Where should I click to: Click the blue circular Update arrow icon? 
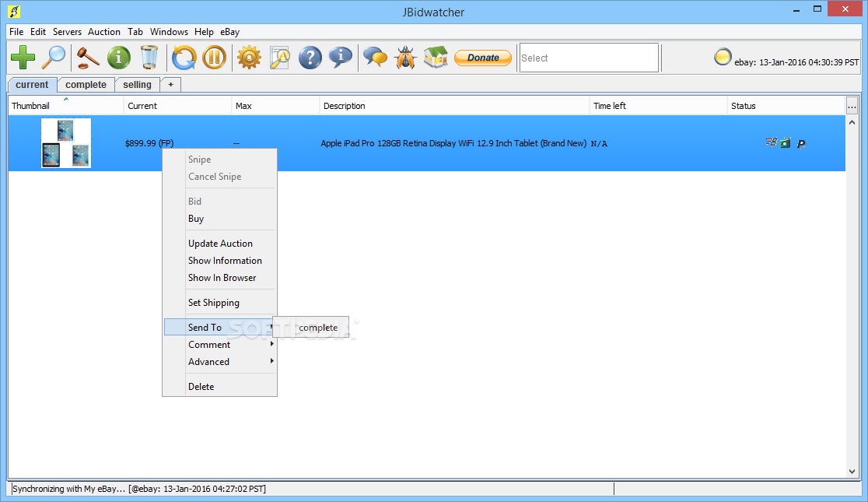(x=184, y=58)
